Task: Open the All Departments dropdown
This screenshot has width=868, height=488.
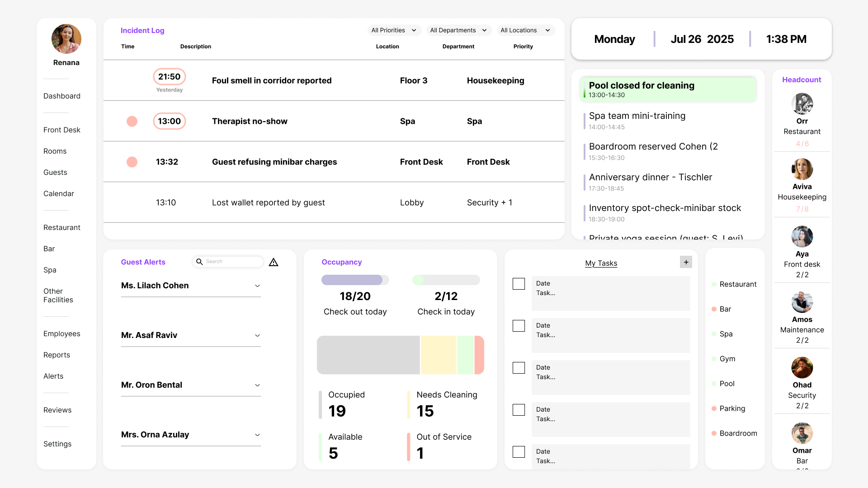Action: [x=458, y=30]
